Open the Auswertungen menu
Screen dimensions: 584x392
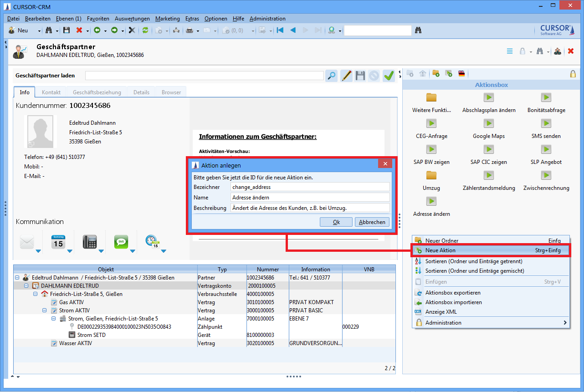(132, 19)
